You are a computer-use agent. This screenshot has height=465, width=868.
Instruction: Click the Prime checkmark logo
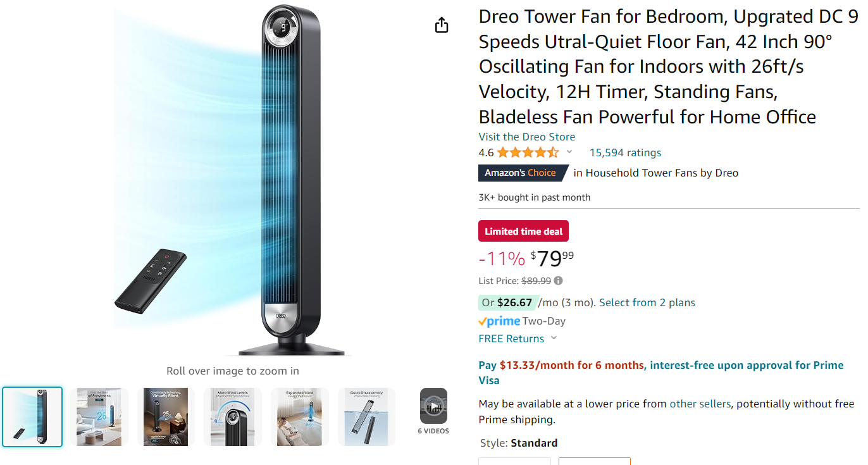pyautogui.click(x=499, y=321)
